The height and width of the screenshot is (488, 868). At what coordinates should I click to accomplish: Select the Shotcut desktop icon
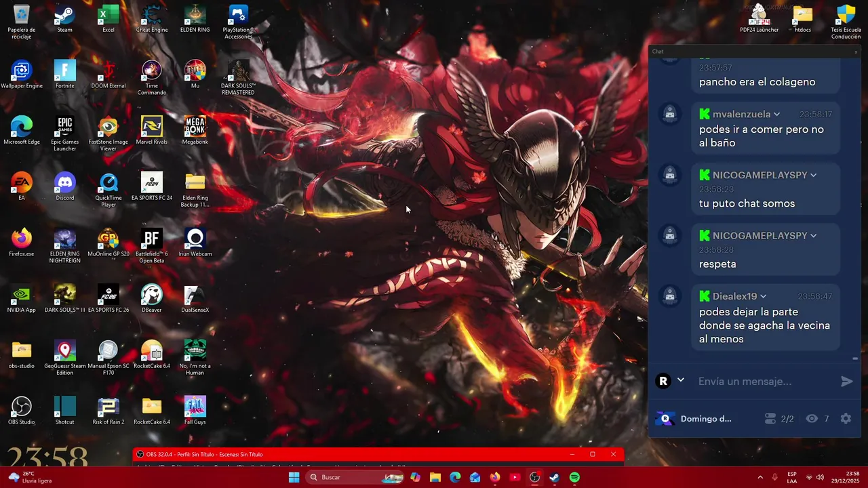click(x=64, y=410)
